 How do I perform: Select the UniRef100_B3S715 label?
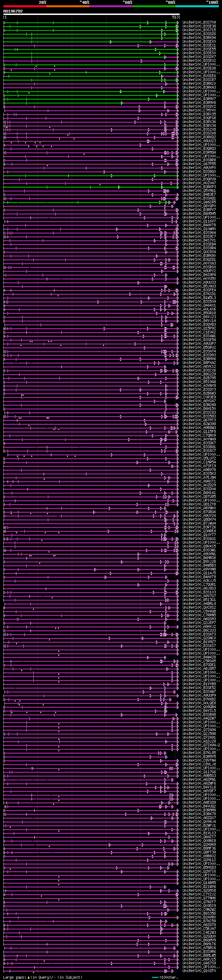tap(199, 30)
